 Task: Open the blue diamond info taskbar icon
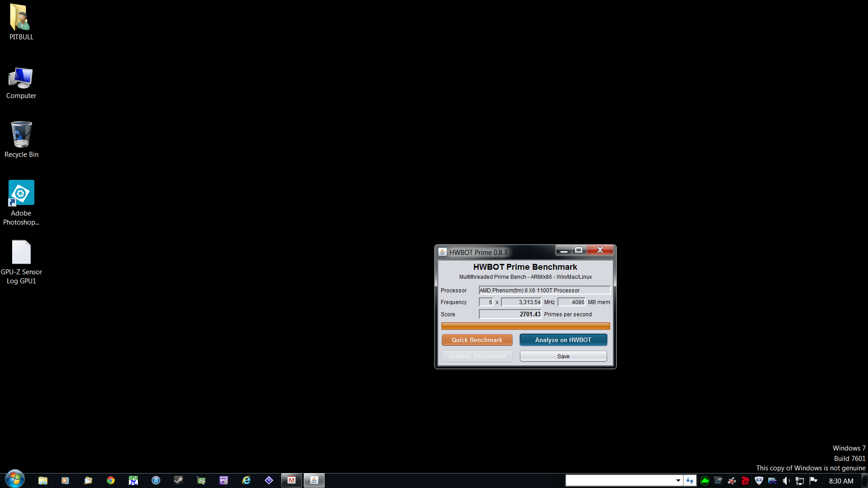pos(269,480)
